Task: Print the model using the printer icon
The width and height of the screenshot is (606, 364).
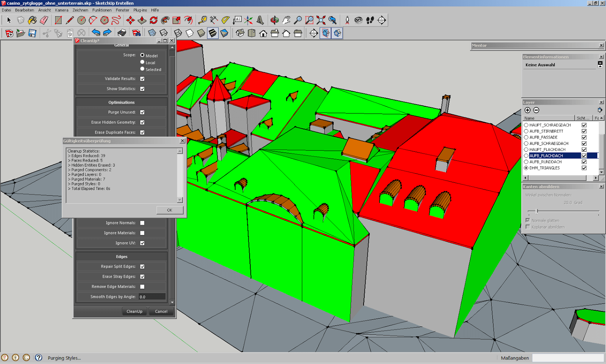Action: point(122,33)
